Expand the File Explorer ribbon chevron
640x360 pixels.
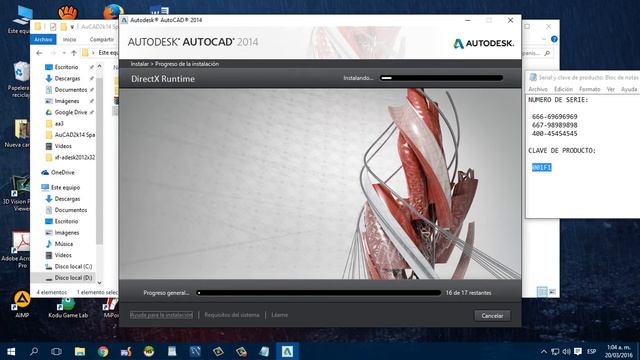pos(544,39)
